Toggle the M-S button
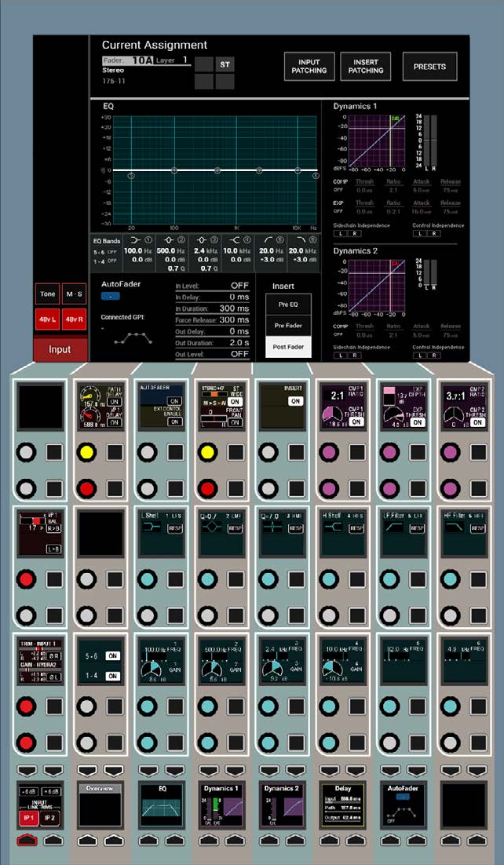Image resolution: width=504 pixels, height=865 pixels. pos(74,294)
